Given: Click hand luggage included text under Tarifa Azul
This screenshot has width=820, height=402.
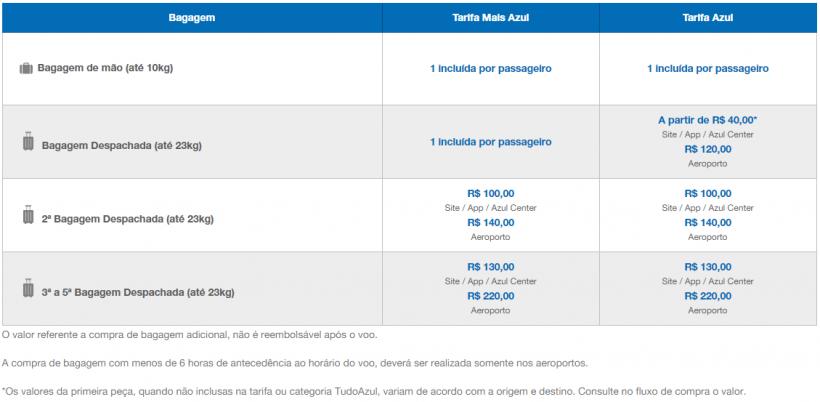Looking at the screenshot, I should [x=707, y=69].
